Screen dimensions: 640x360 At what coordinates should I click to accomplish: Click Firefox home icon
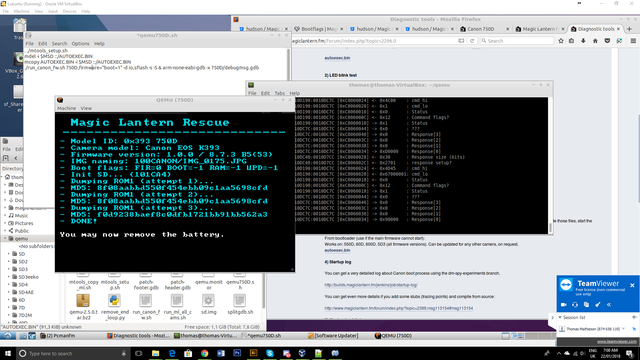pyautogui.click(x=595, y=41)
